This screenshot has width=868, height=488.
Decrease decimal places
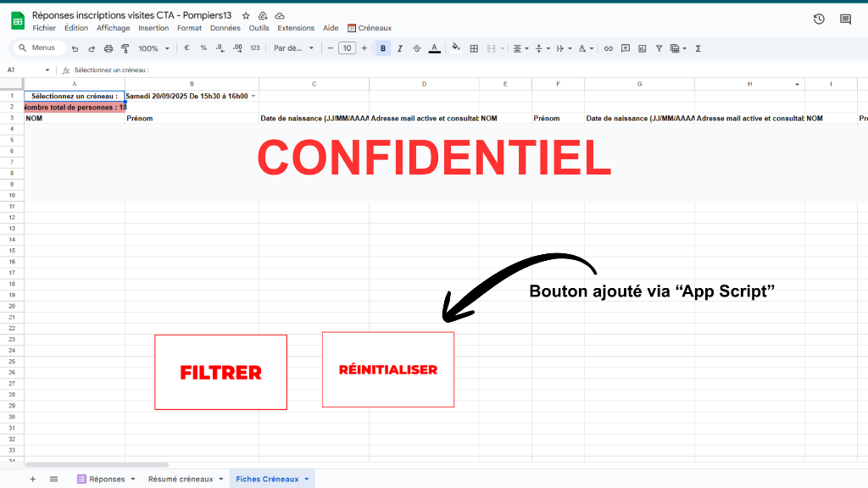(220, 48)
